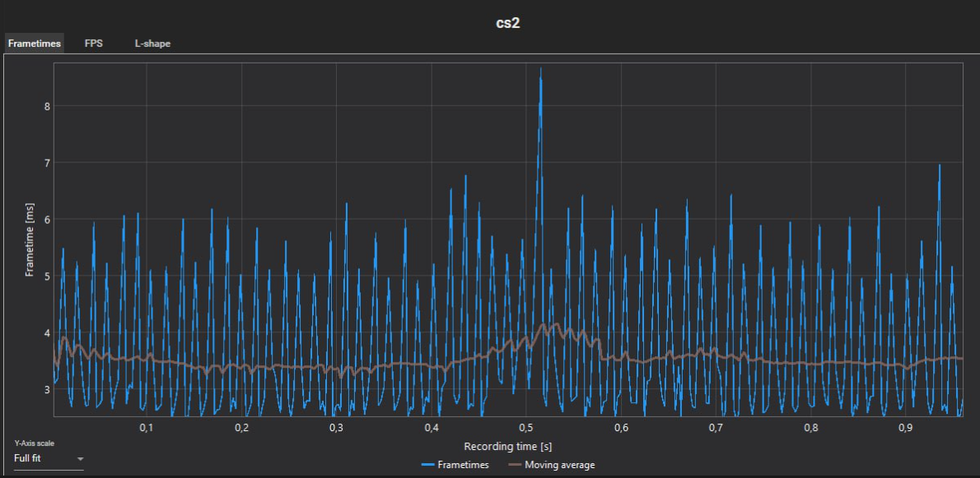Click the 0,9 tick on time axis

click(x=906, y=429)
